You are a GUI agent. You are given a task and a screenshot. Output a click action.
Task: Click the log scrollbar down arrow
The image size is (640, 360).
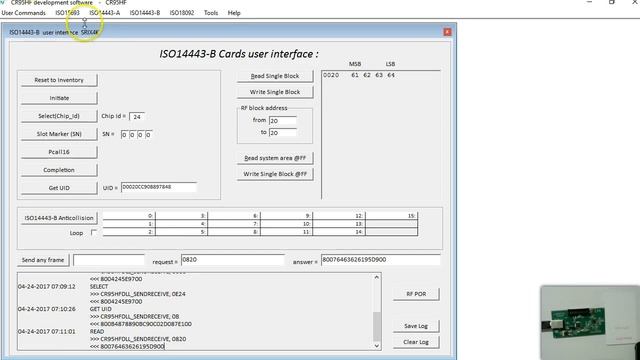(x=377, y=346)
